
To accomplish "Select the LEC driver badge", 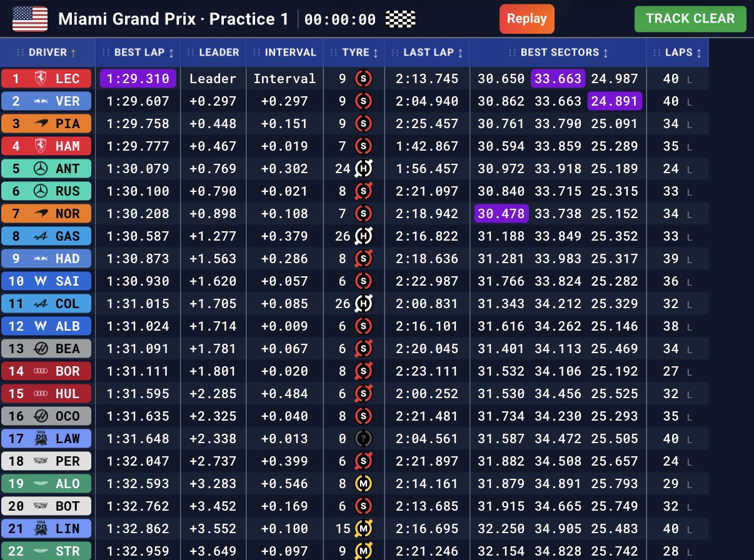I will click(x=46, y=79).
